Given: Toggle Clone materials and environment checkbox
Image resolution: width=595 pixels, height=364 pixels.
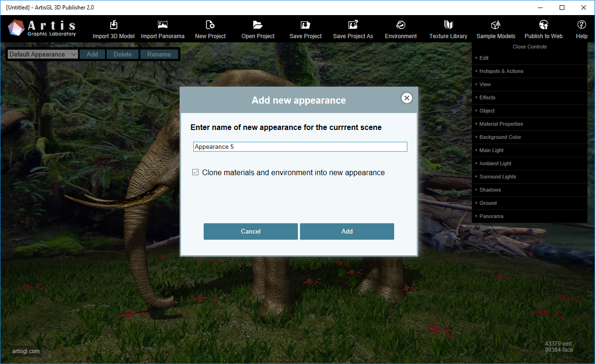Looking at the screenshot, I should point(196,172).
